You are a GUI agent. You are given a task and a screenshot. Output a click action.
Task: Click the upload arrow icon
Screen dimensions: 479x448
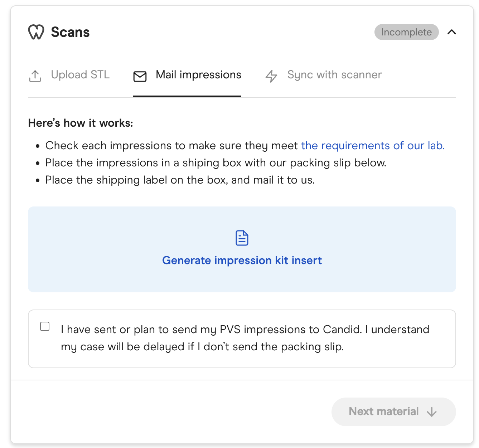coord(35,76)
